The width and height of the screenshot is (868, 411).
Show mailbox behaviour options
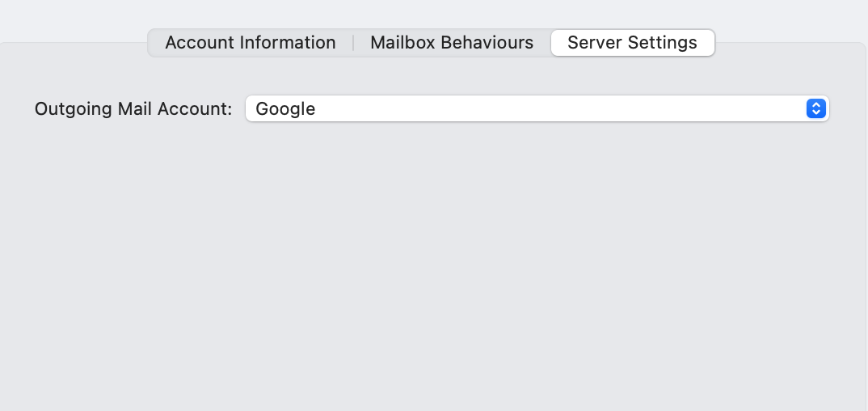[x=451, y=43]
